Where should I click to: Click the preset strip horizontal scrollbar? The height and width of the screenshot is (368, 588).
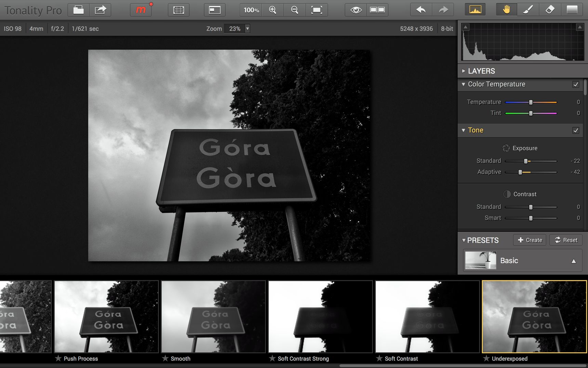[463, 366]
